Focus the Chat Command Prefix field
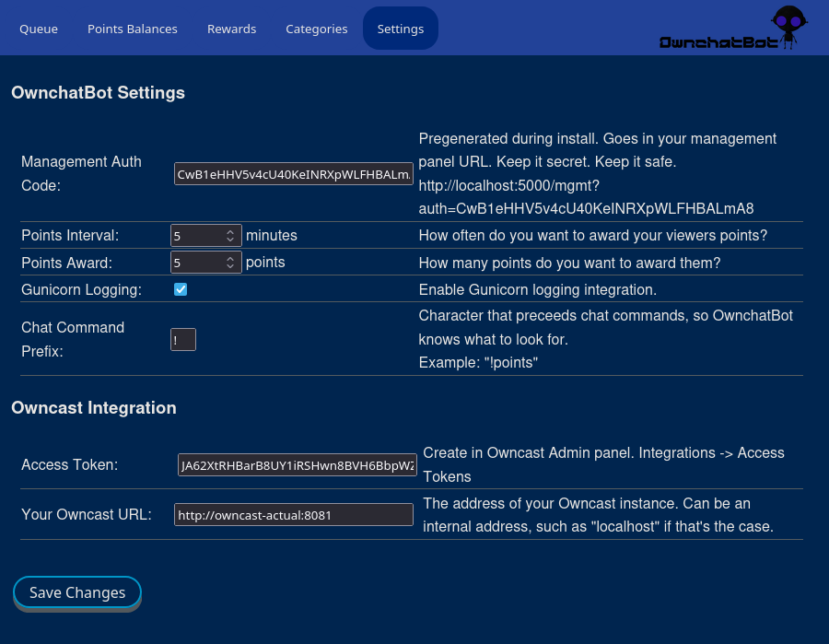This screenshot has height=644, width=829. 183,339
